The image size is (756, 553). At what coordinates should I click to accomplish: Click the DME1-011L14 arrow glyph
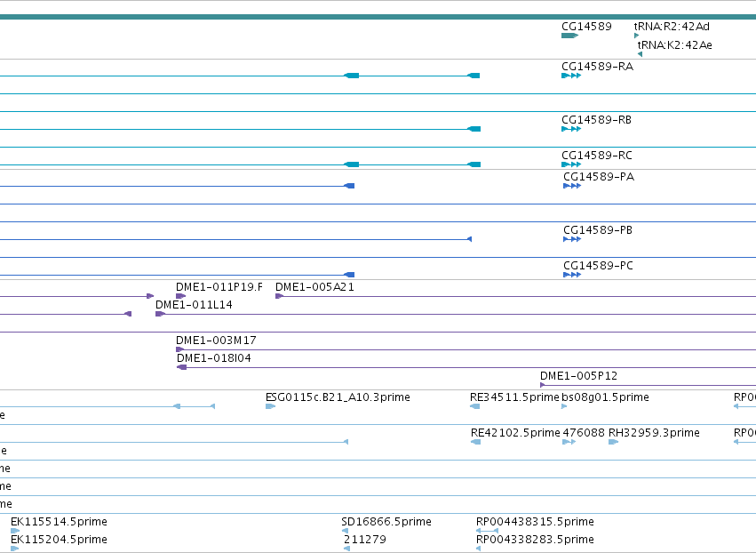coord(160,314)
